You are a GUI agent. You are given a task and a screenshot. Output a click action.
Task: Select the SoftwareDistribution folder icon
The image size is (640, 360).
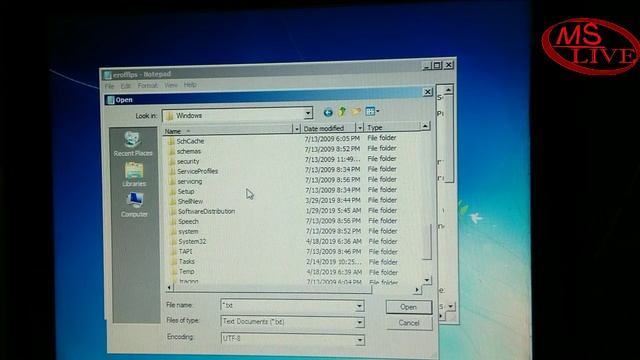pos(173,211)
